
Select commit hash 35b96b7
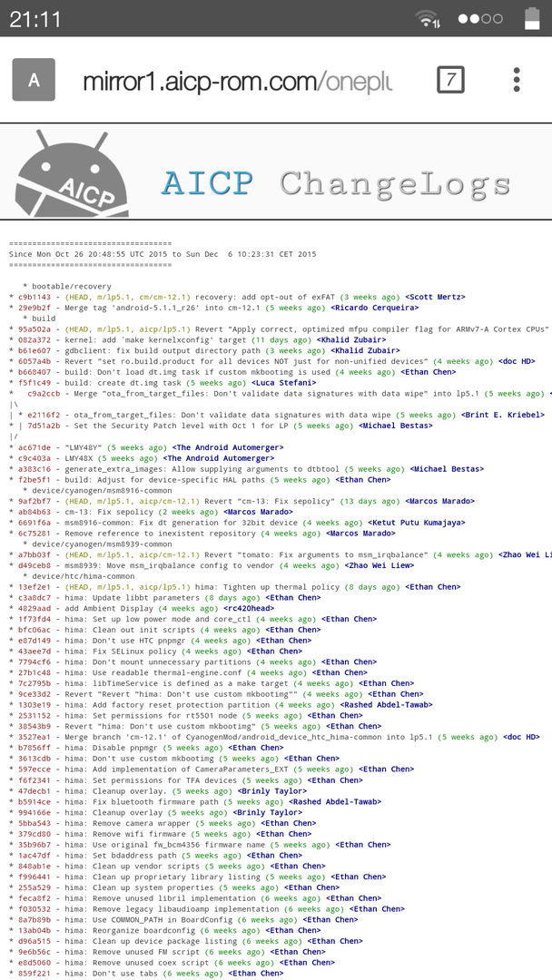click(x=34, y=845)
